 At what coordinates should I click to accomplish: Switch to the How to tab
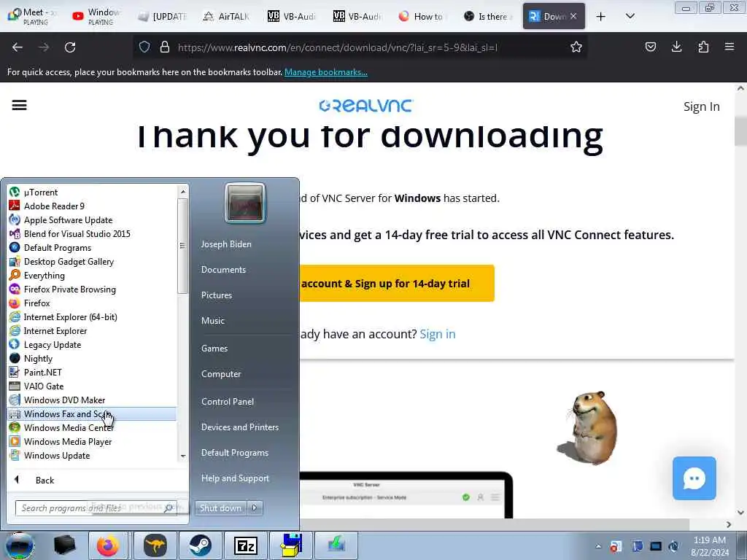[422, 16]
